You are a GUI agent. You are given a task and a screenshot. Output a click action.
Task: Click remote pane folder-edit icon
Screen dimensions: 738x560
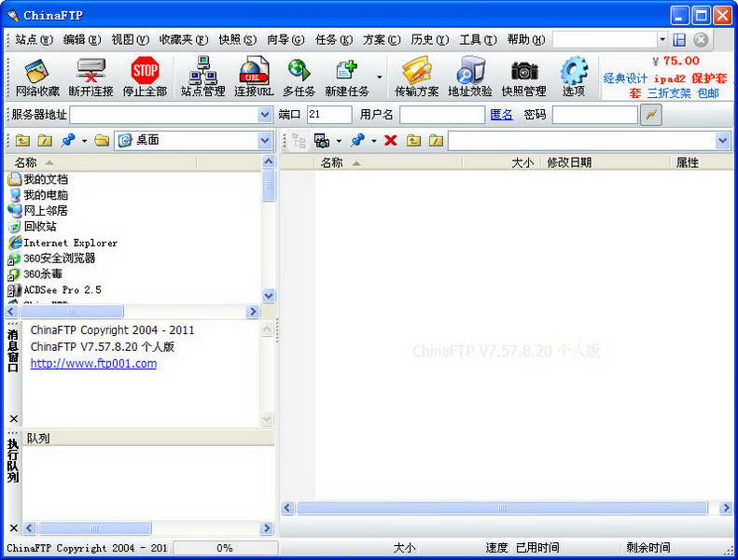pos(437,140)
